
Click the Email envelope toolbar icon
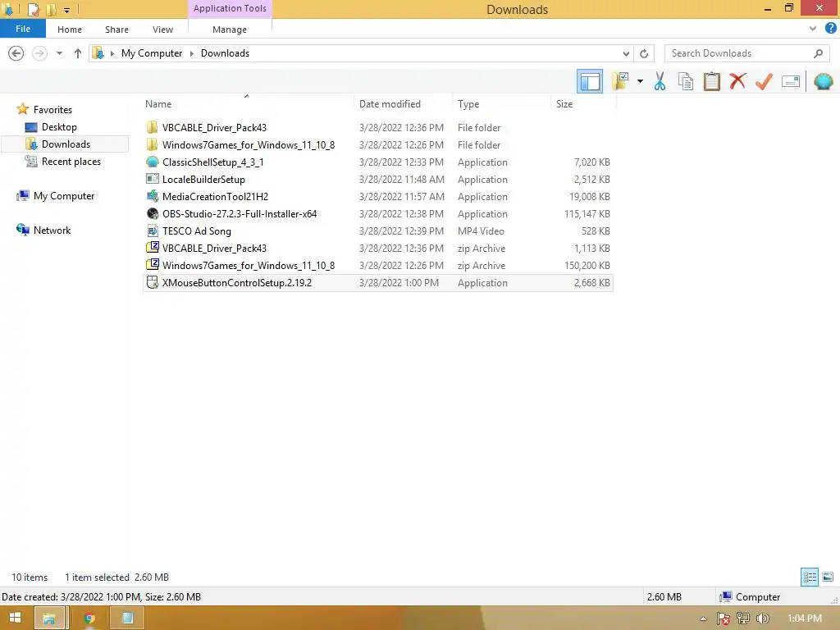click(791, 81)
